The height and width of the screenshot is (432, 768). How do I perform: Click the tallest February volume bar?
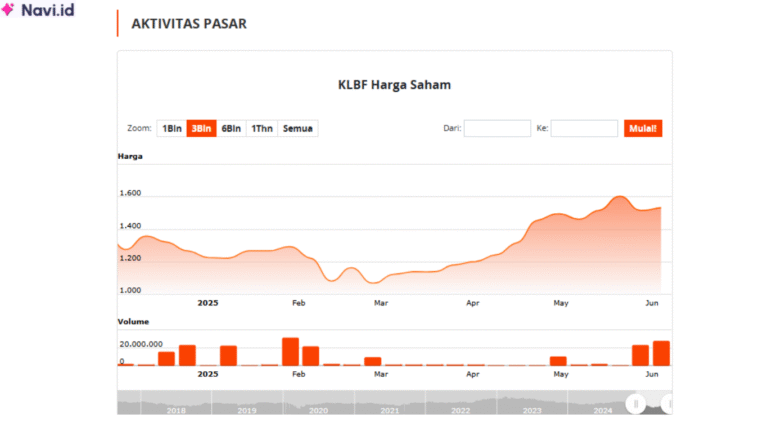[x=290, y=352]
